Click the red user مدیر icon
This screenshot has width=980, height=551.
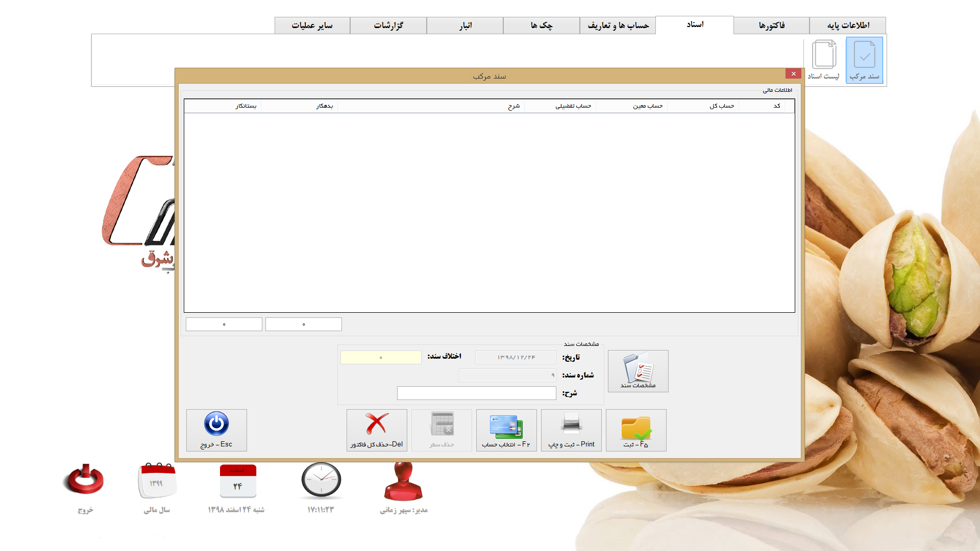(403, 481)
